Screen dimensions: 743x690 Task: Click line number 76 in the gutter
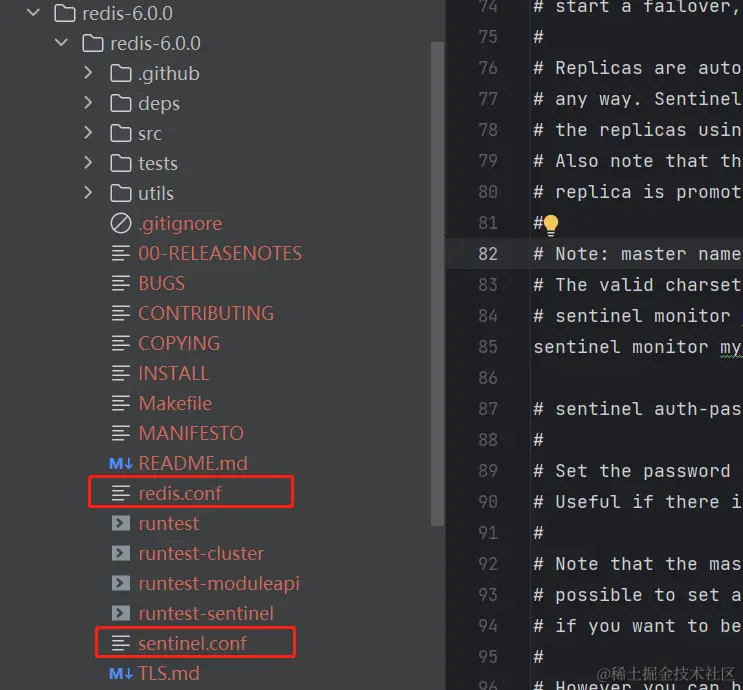pos(488,68)
